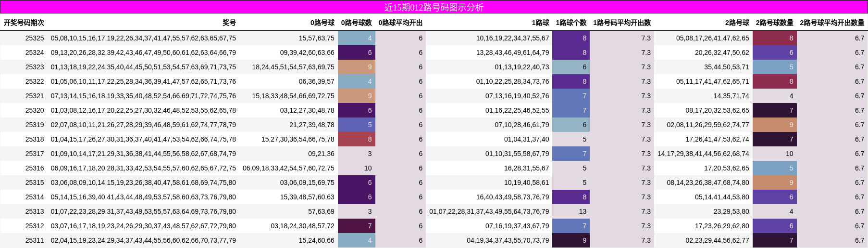Click the 2路 count 10 in row 25317
The image size is (868, 248).
pos(775,154)
